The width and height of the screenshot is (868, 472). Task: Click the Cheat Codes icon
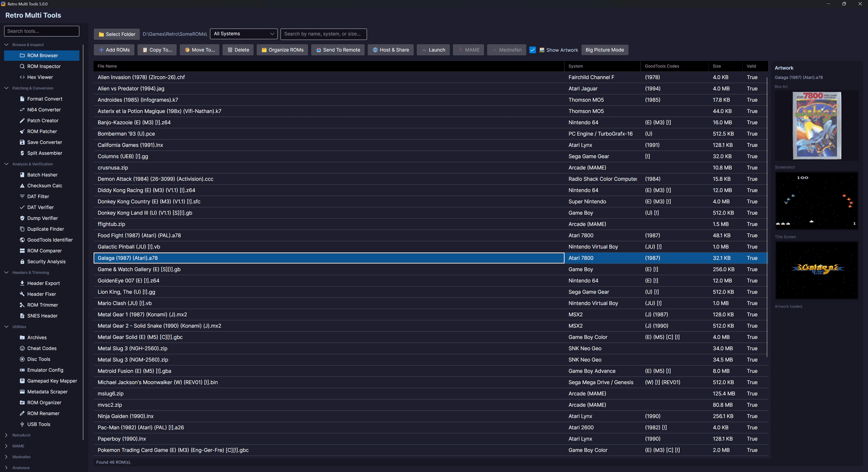click(22, 348)
